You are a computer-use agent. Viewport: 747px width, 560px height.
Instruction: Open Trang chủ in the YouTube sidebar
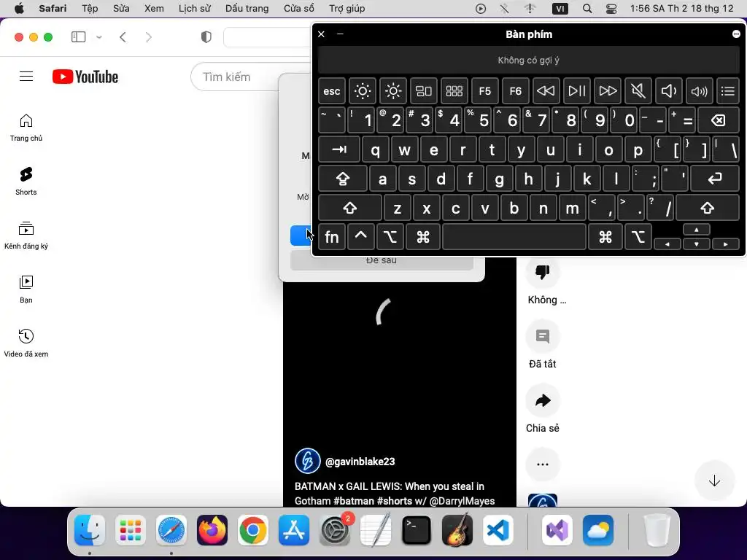point(26,128)
